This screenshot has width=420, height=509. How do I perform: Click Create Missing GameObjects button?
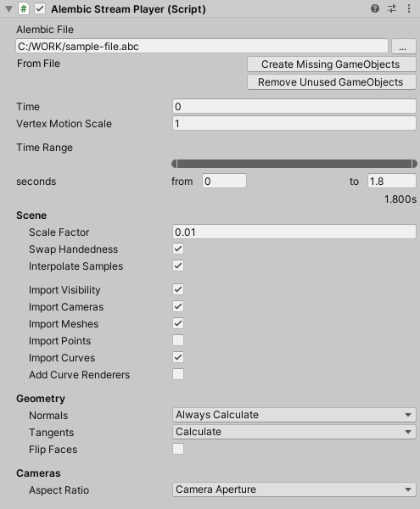[331, 64]
